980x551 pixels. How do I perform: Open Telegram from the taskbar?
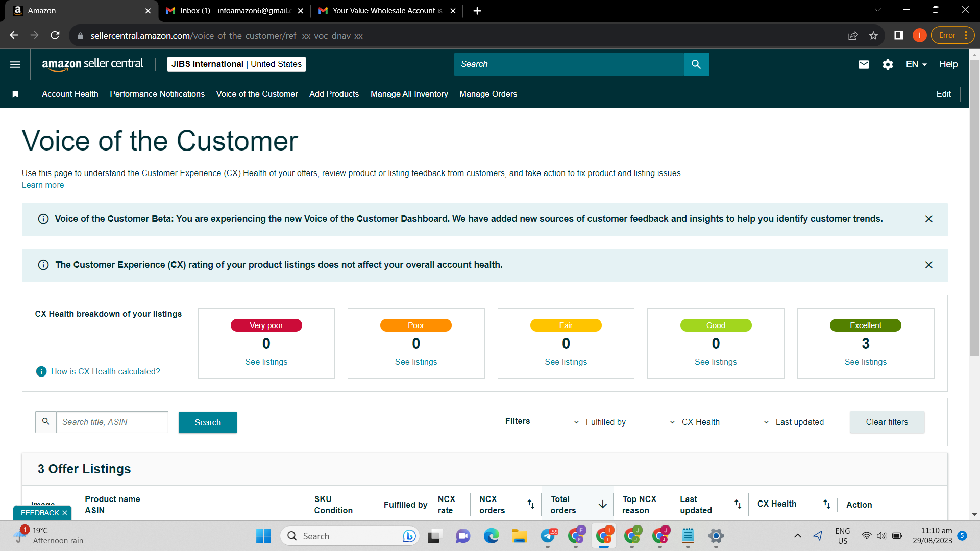coord(548,536)
